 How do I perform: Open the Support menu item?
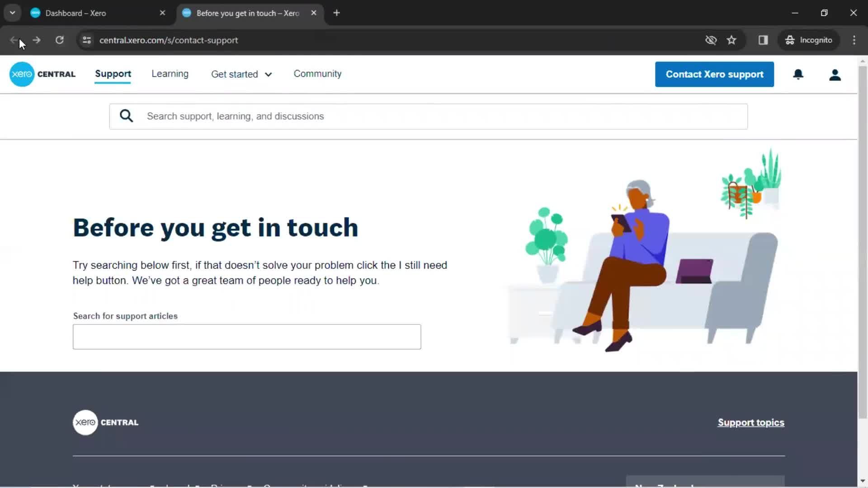[113, 74]
